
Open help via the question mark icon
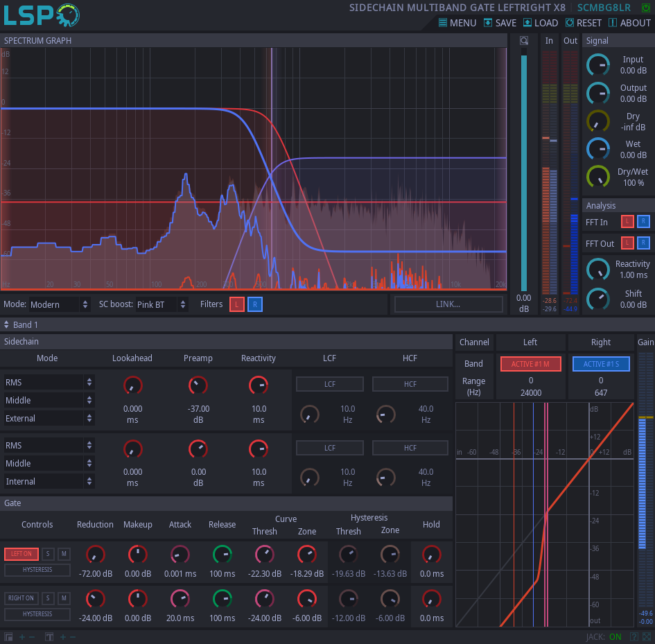tap(634, 637)
